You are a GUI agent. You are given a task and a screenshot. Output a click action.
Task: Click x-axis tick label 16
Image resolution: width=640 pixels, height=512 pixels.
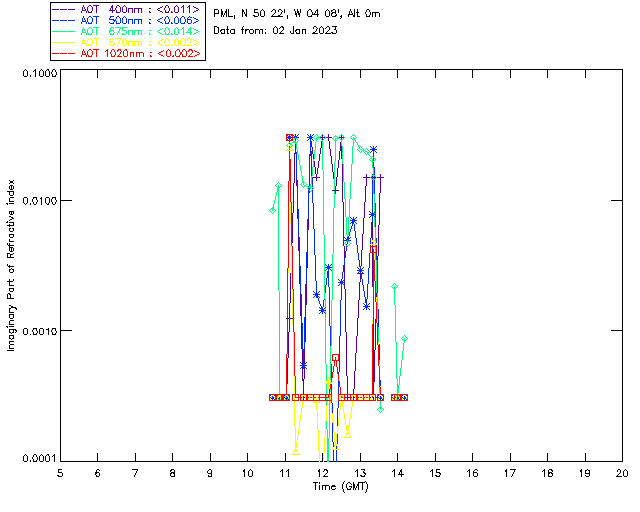pos(472,473)
